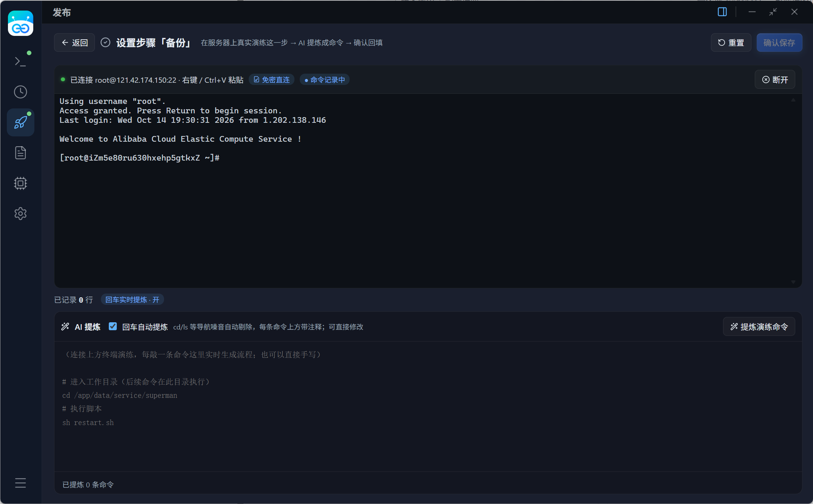Click the 已记录 0 行 counter text
The height and width of the screenshot is (504, 813).
73,300
